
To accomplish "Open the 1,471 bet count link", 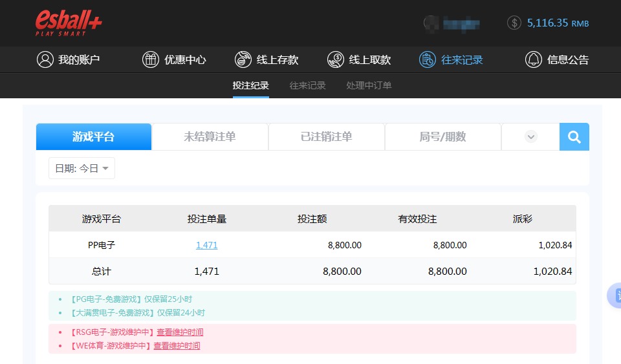I will (x=207, y=245).
